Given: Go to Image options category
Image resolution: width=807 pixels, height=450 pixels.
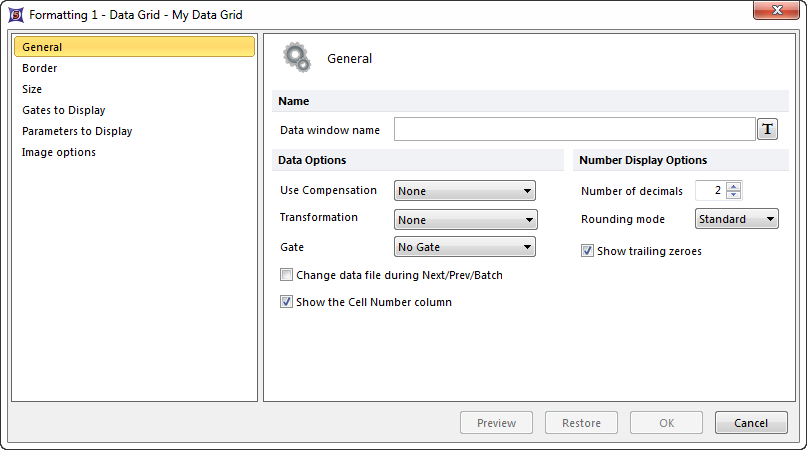Looking at the screenshot, I should pyautogui.click(x=59, y=152).
